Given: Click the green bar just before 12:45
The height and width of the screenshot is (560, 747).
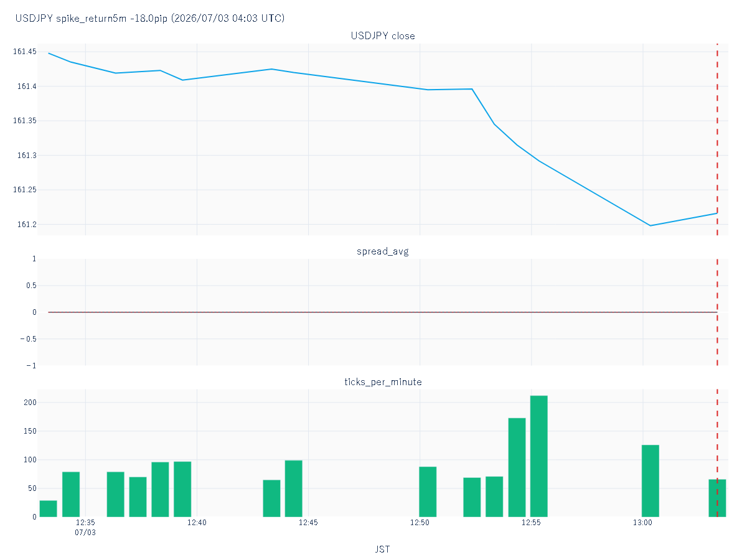Looking at the screenshot, I should [x=293, y=488].
